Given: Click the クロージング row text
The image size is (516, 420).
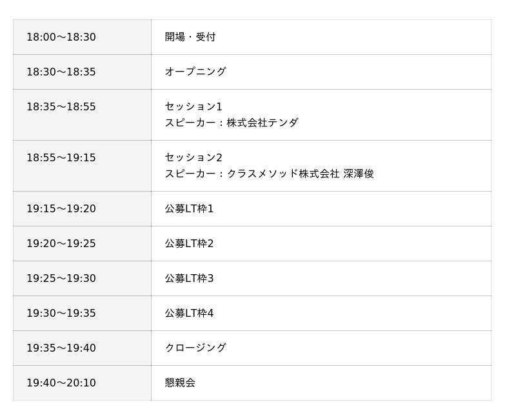Looking at the screenshot, I should tap(195, 348).
